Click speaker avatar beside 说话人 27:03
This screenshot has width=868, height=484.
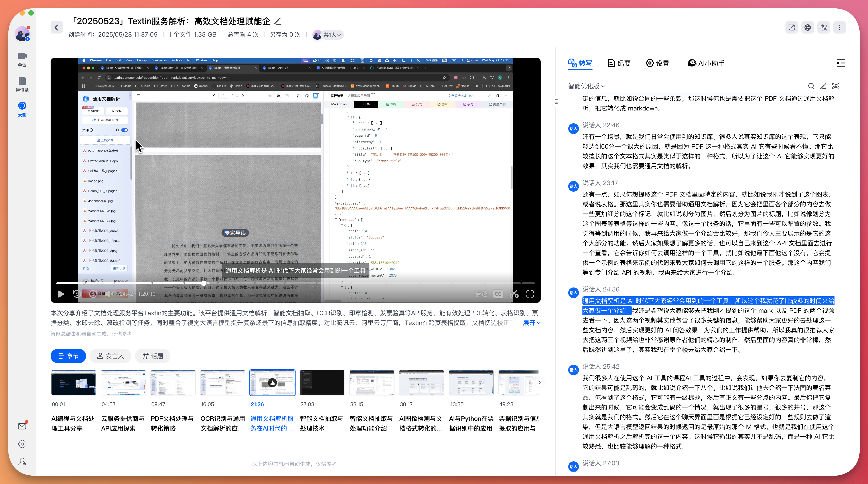coord(574,466)
